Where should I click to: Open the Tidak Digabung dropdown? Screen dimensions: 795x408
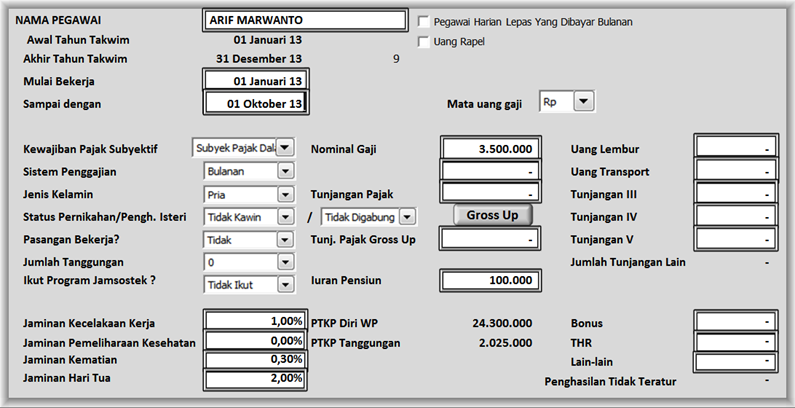(407, 217)
